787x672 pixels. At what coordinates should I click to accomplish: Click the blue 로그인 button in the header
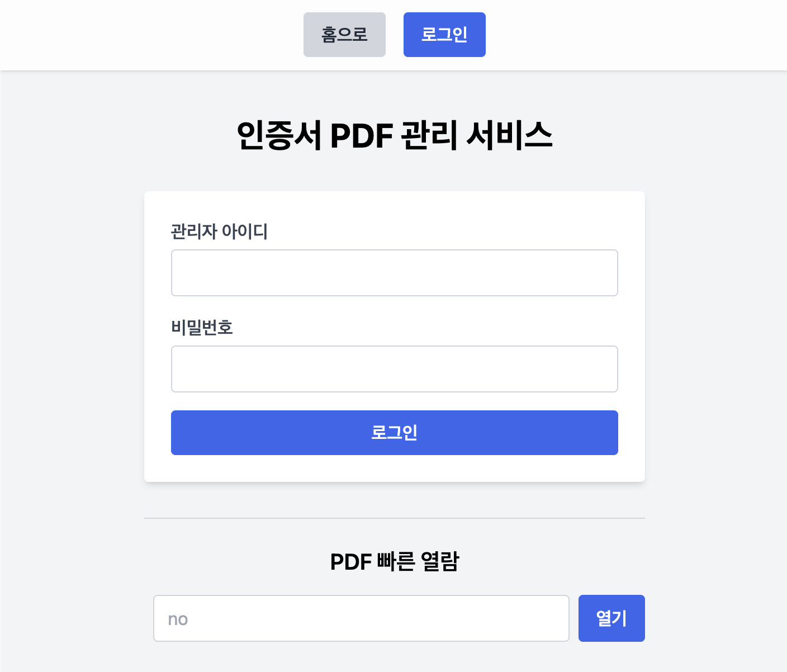444,35
